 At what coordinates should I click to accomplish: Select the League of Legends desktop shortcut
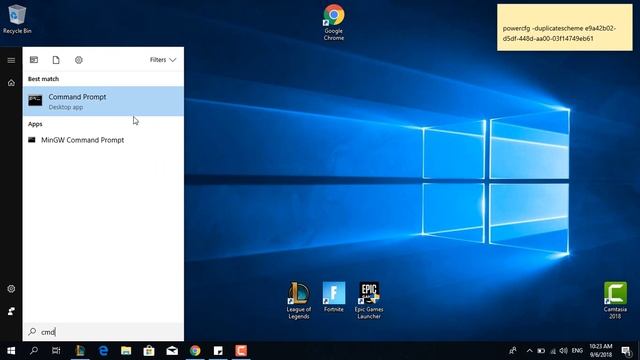tap(298, 300)
